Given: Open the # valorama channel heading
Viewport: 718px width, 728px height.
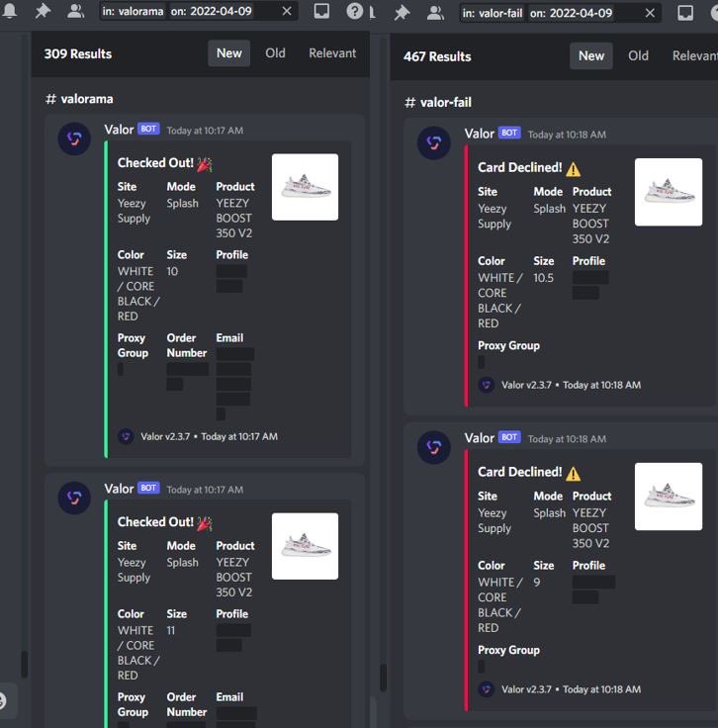Looking at the screenshot, I should [79, 99].
